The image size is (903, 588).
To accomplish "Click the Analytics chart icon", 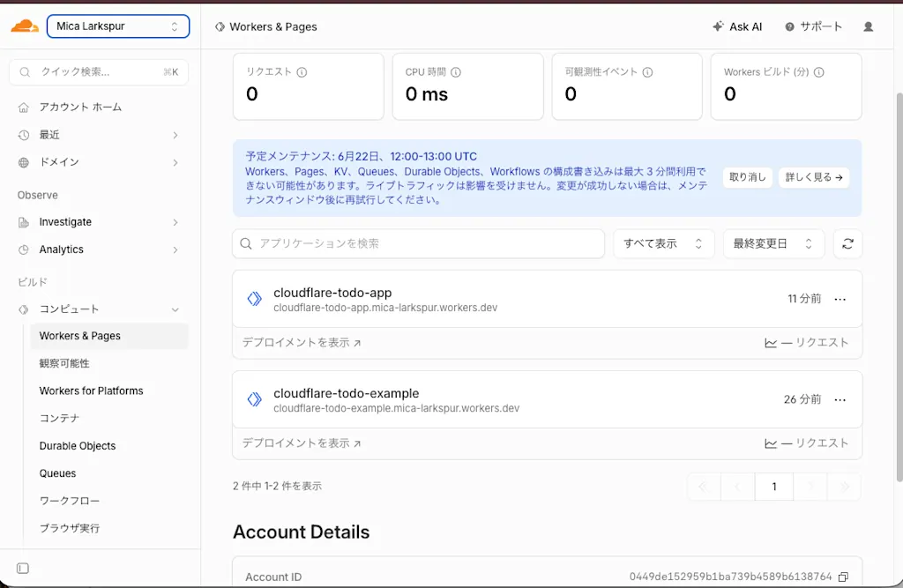I will tap(24, 250).
